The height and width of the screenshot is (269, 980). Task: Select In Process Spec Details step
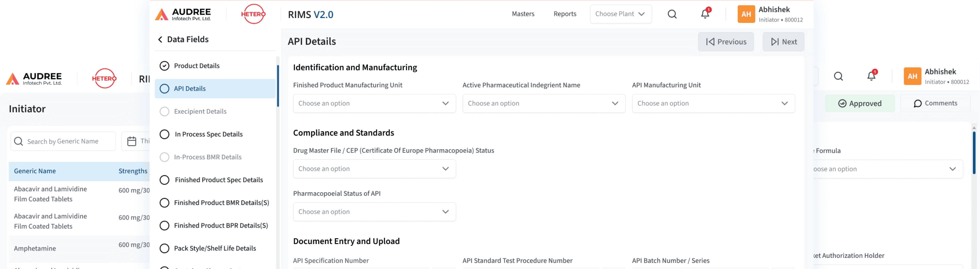[x=208, y=134]
